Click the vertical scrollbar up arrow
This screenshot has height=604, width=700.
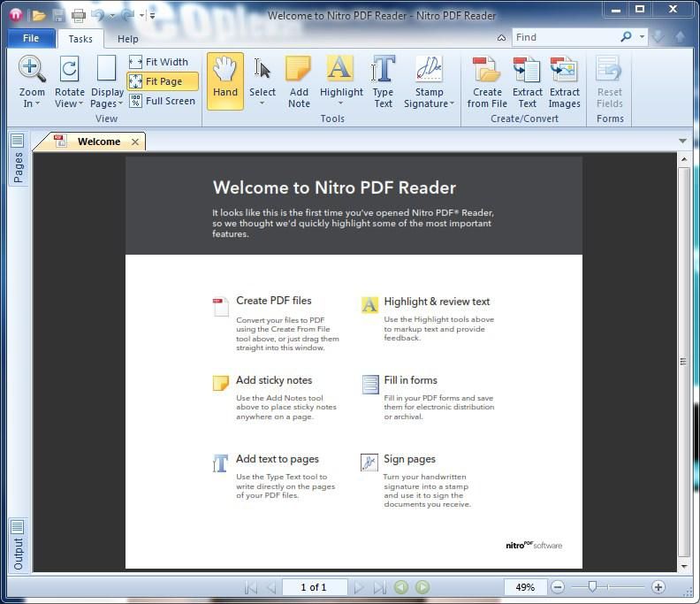point(684,159)
